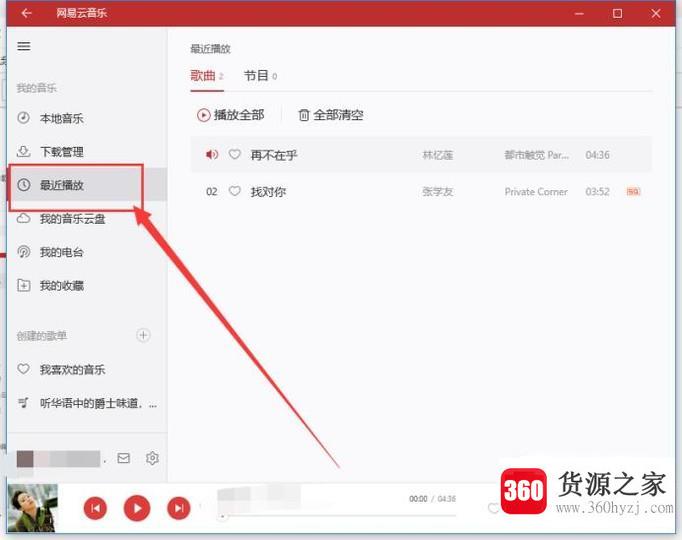Go back using the title bar arrow
The height and width of the screenshot is (540, 682).
point(26,13)
